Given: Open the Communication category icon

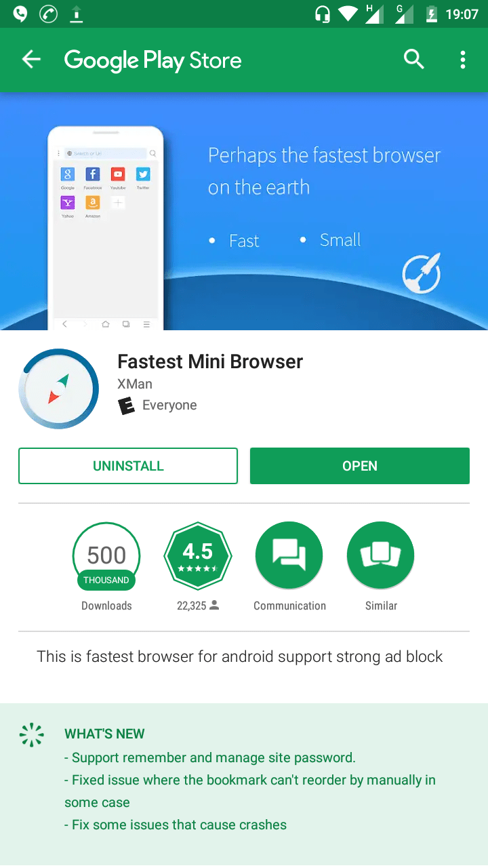Looking at the screenshot, I should click(x=289, y=556).
